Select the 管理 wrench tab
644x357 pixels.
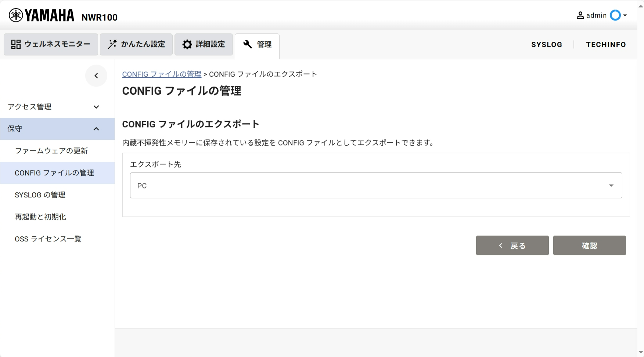257,45
